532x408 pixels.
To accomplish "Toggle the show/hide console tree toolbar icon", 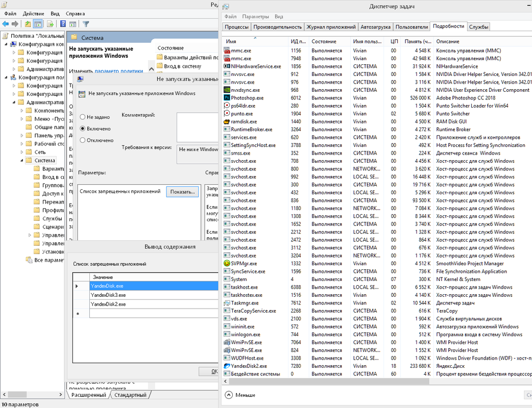I will coord(38,24).
